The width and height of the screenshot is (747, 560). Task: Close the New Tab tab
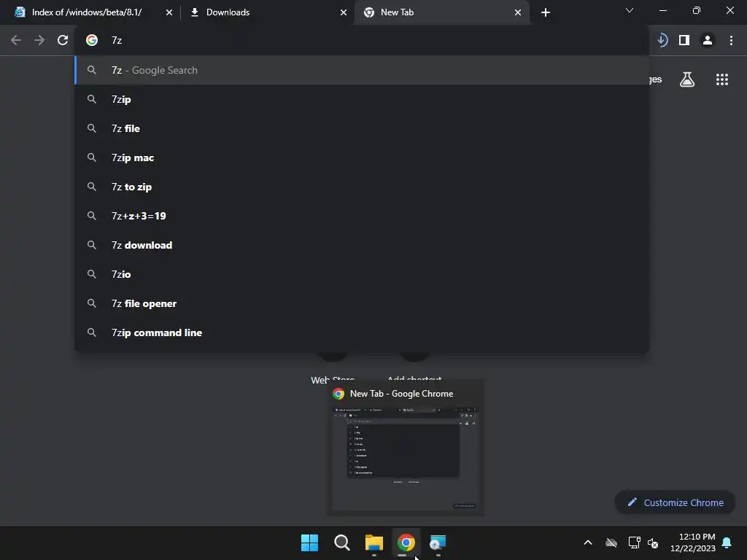click(x=518, y=12)
